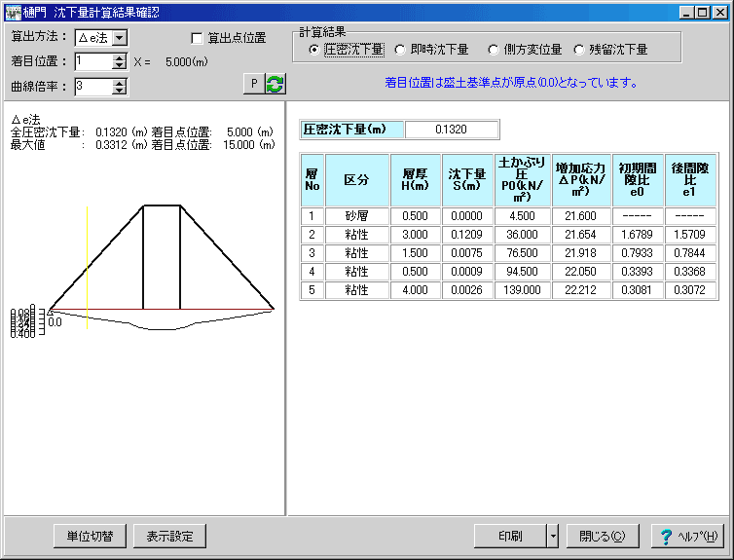Click the 区分 column header
This screenshot has width=734, height=560.
coord(357,180)
